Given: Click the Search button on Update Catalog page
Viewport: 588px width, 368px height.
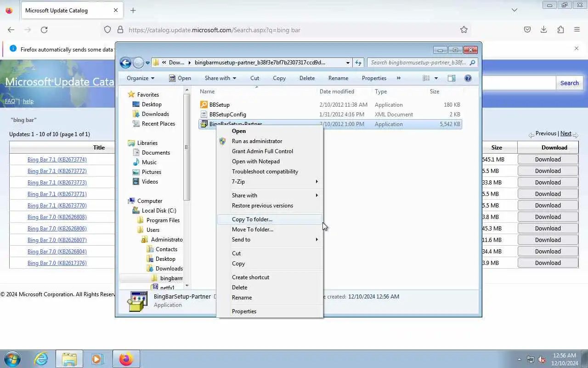Looking at the screenshot, I should pyautogui.click(x=569, y=83).
